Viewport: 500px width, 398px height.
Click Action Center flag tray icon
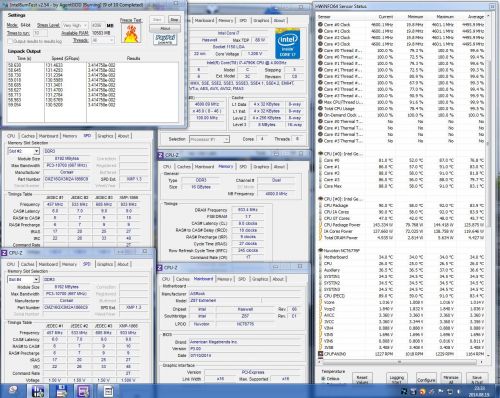coord(440,392)
